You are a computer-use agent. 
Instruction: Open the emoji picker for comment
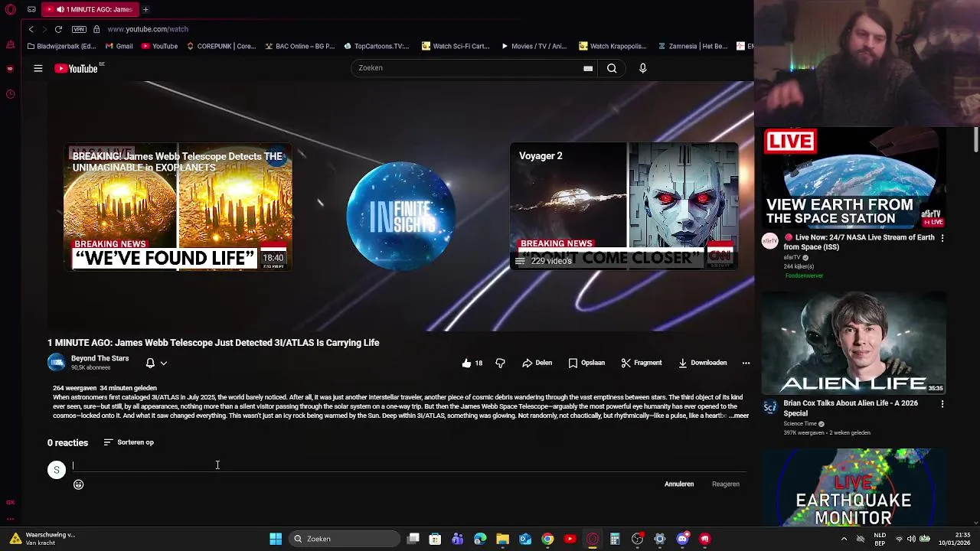point(78,484)
